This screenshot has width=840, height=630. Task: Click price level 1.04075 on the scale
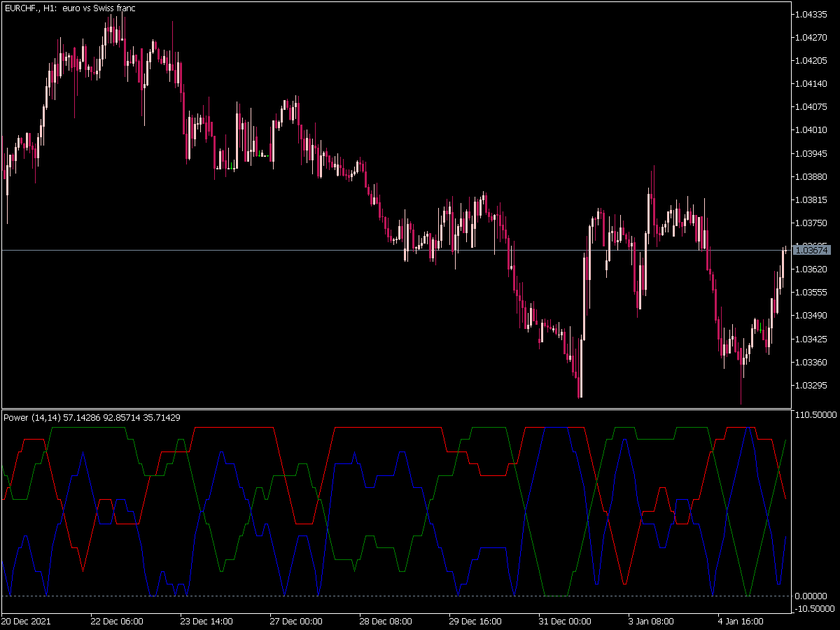click(813, 106)
